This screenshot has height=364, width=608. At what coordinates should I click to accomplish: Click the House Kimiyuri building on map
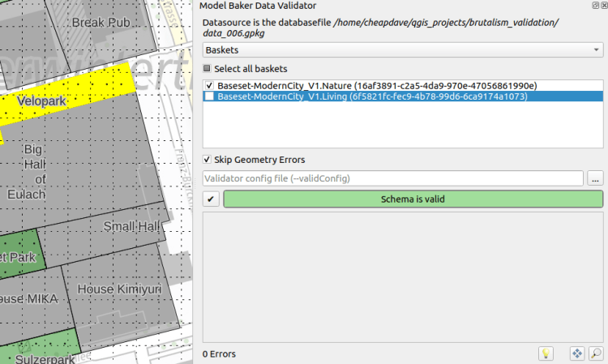[x=120, y=298]
